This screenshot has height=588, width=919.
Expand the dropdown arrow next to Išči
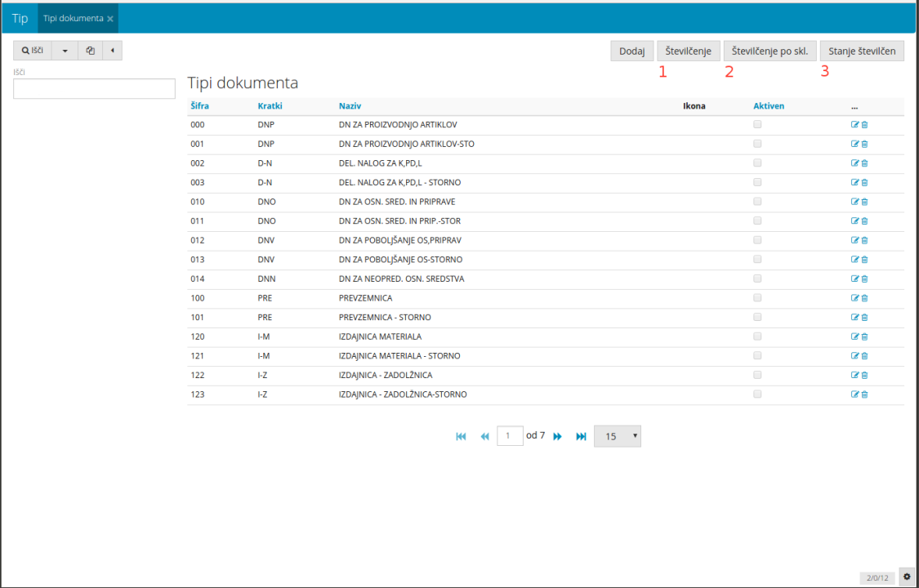(x=65, y=51)
